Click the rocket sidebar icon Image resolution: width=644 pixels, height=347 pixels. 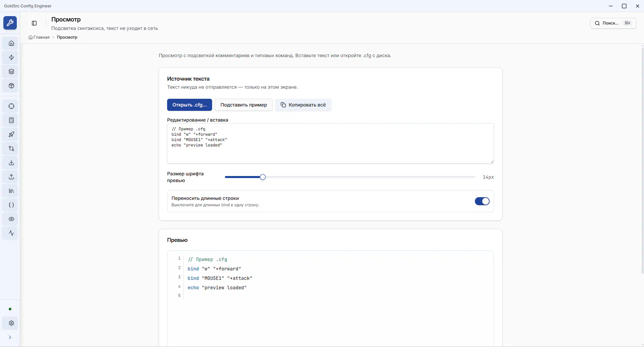[11, 134]
